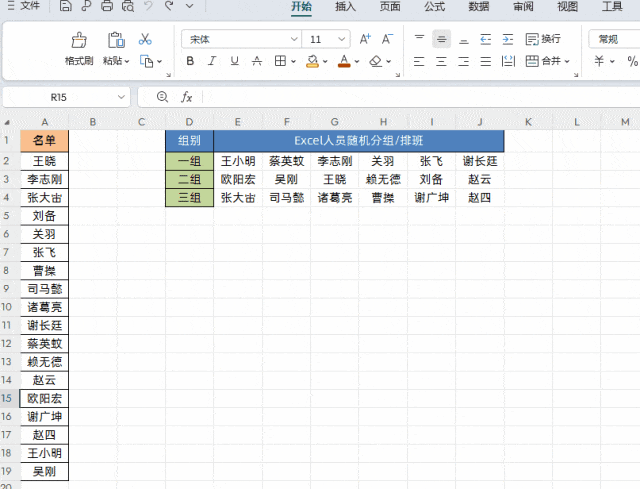Click the Align text right icon
This screenshot has height=489, width=640.
coord(464,62)
